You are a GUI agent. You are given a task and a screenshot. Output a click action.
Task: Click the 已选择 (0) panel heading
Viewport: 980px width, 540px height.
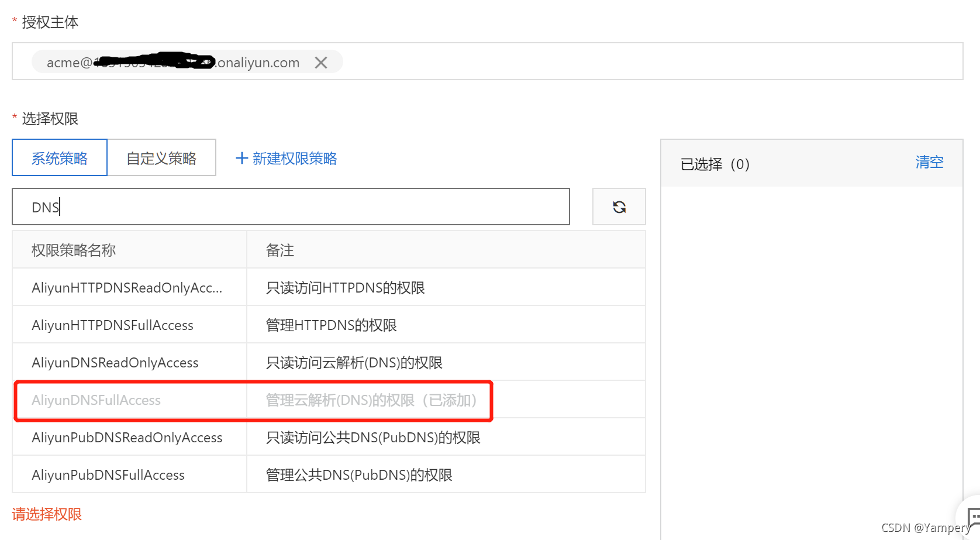[x=715, y=164]
